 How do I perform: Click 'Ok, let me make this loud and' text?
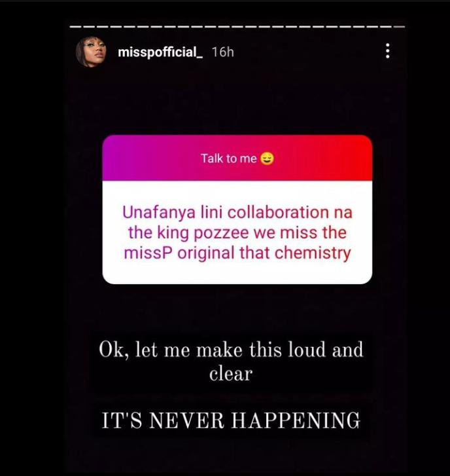231,350
